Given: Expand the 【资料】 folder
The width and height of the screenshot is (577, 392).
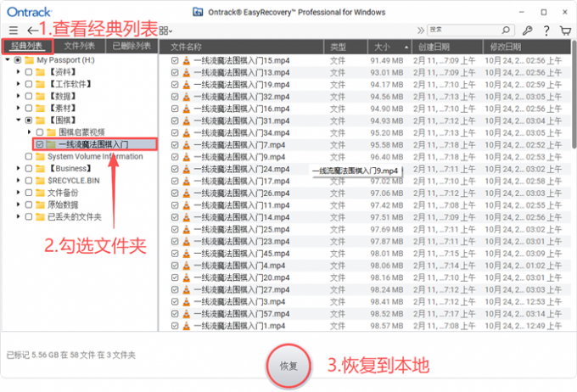Looking at the screenshot, I should pos(18,72).
